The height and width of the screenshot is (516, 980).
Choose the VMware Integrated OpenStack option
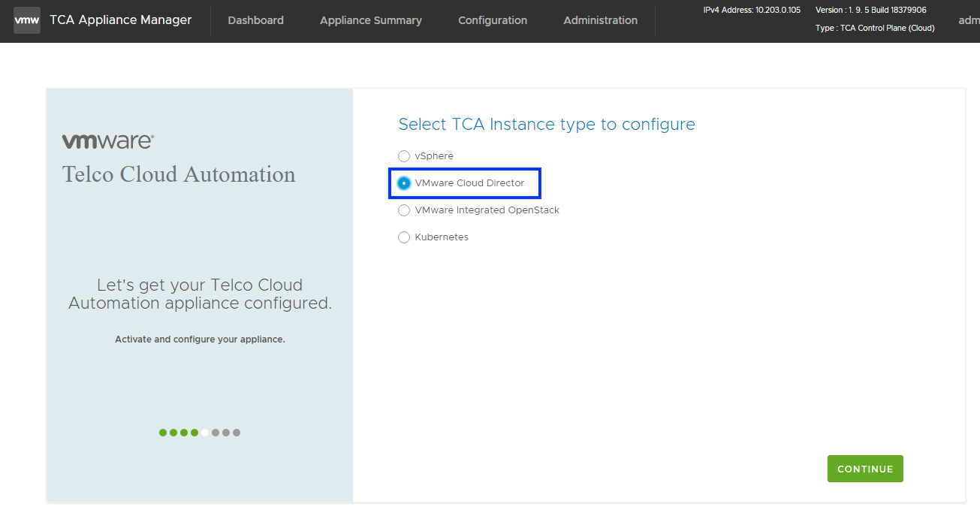pyautogui.click(x=404, y=210)
